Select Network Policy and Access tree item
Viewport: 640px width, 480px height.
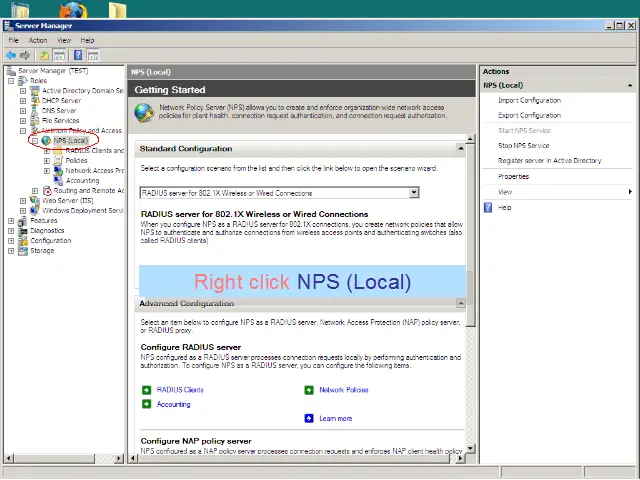coord(82,131)
